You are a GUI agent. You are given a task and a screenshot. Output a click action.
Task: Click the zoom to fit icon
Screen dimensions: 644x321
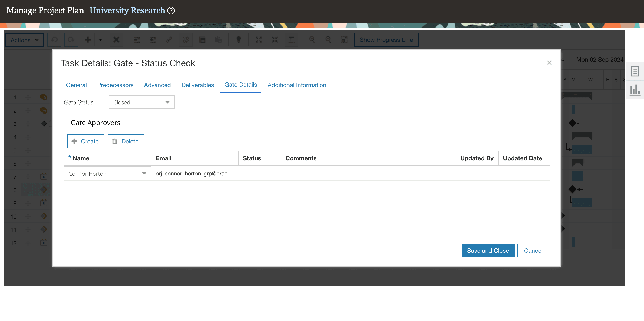tap(344, 40)
